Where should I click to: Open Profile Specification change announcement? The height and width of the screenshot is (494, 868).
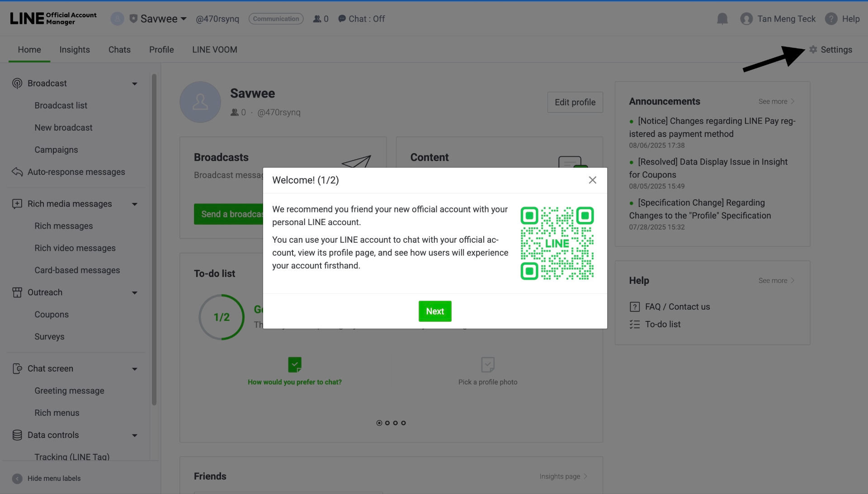click(700, 209)
